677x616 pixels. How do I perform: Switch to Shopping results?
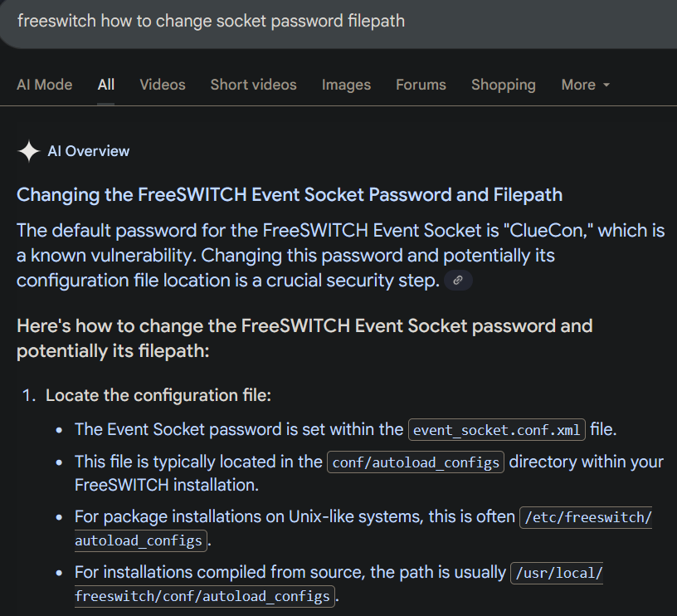click(x=503, y=85)
